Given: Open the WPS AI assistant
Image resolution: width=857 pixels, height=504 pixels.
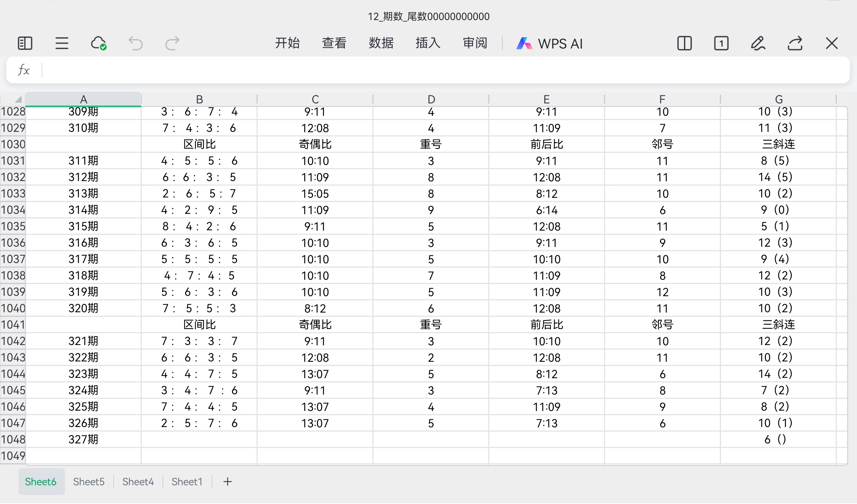Looking at the screenshot, I should 550,44.
